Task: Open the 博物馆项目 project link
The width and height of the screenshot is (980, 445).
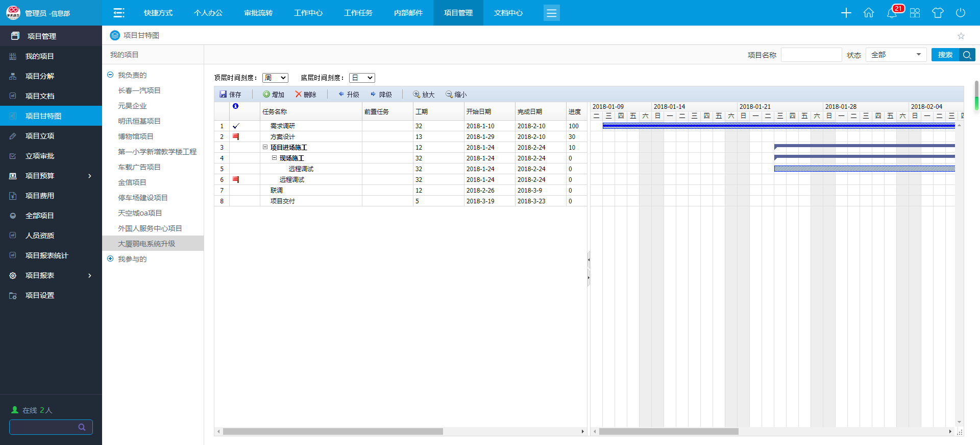Action: pos(136,136)
